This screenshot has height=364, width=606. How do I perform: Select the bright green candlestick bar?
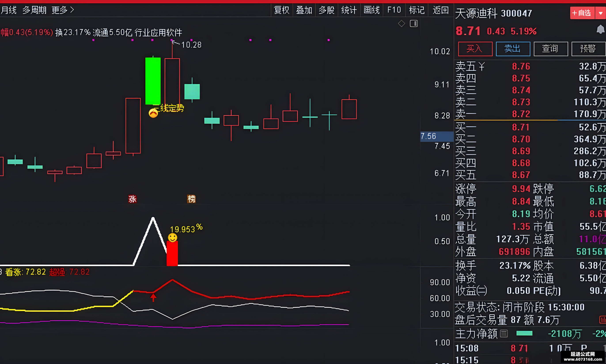tap(153, 81)
